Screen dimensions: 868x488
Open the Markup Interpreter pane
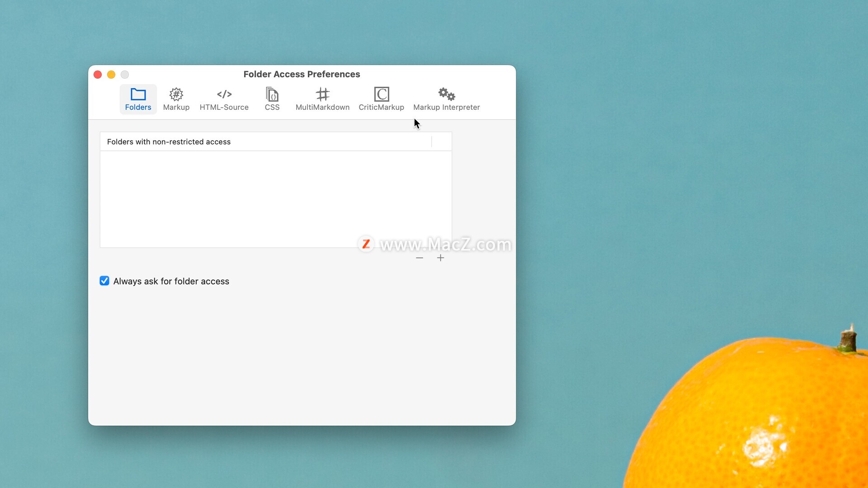[447, 99]
